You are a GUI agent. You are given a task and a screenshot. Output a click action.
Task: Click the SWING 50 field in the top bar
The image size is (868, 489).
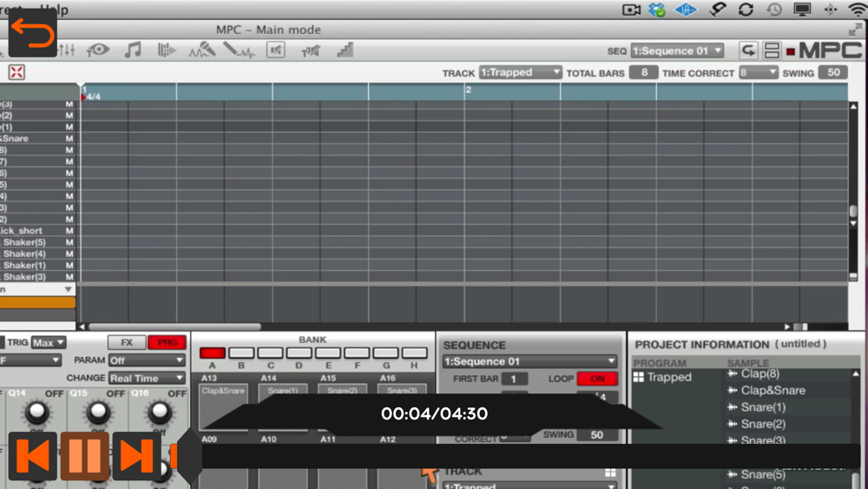tap(833, 73)
